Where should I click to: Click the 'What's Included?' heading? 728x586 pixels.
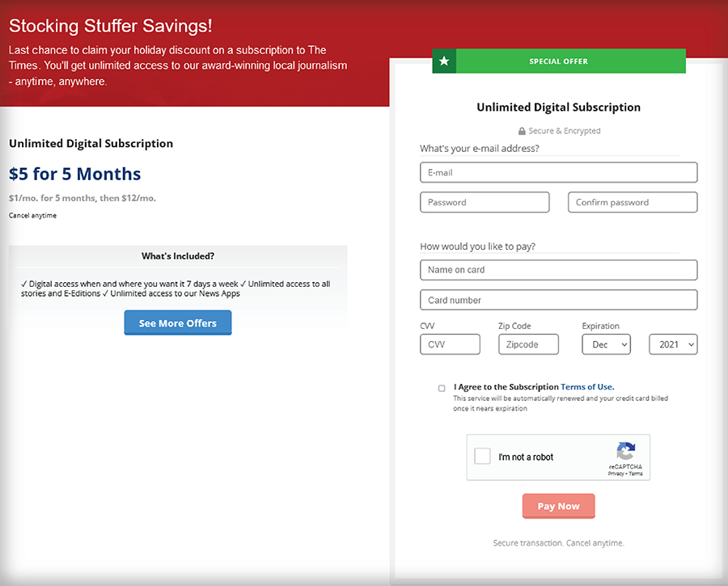pyautogui.click(x=178, y=256)
